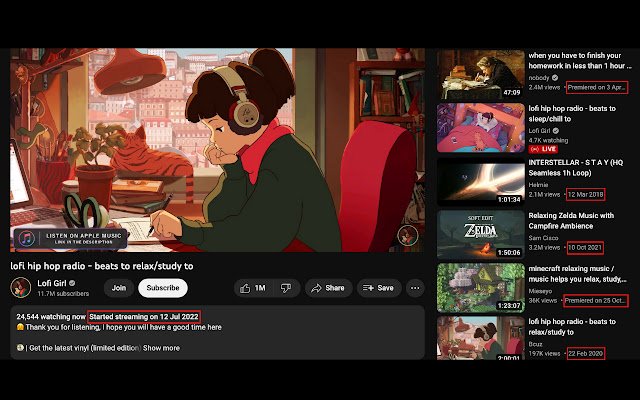Image resolution: width=640 pixels, height=400 pixels.
Task: Open the 'Misseyo' channel name
Action: click(x=540, y=291)
